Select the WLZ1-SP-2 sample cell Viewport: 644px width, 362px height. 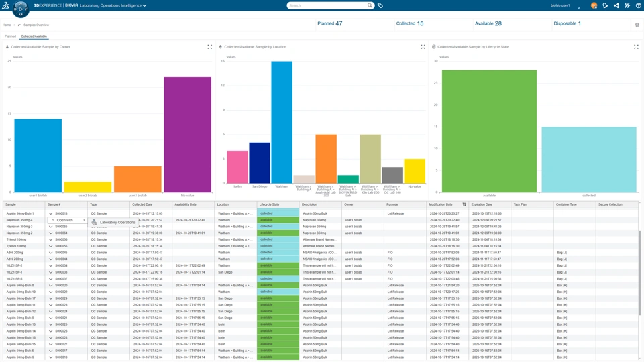point(24,265)
